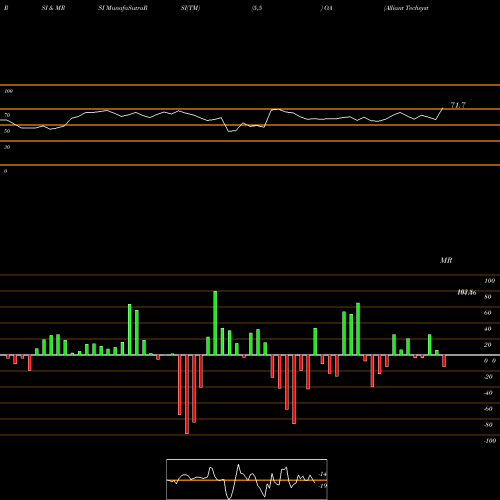Click the RSI 30 level label
The width and height of the screenshot is (500, 500).
click(7, 147)
